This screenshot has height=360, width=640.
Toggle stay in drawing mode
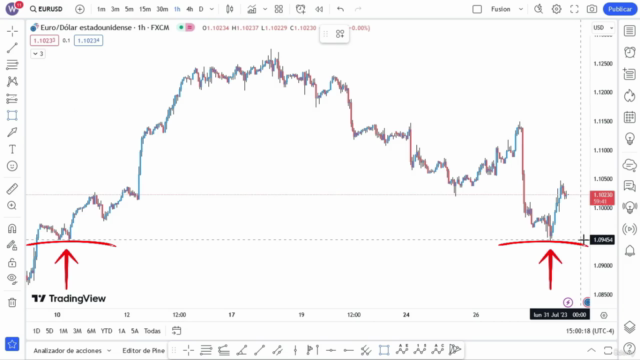click(x=12, y=245)
